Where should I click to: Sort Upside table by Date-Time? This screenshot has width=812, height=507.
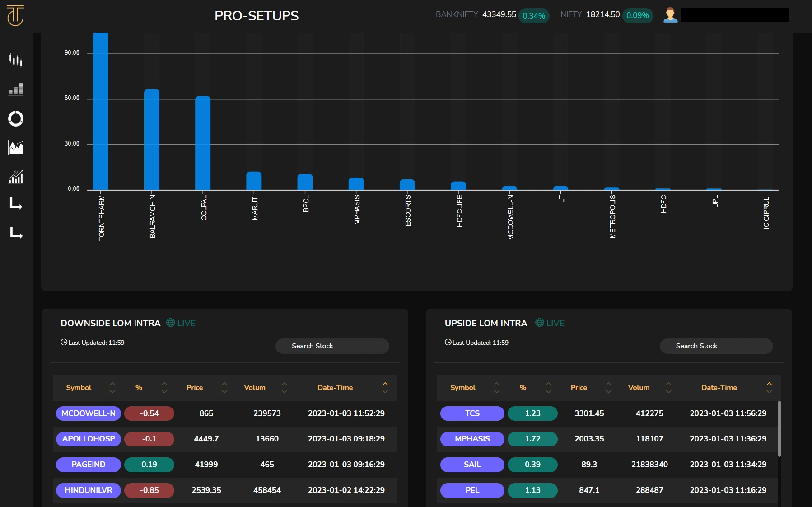769,387
